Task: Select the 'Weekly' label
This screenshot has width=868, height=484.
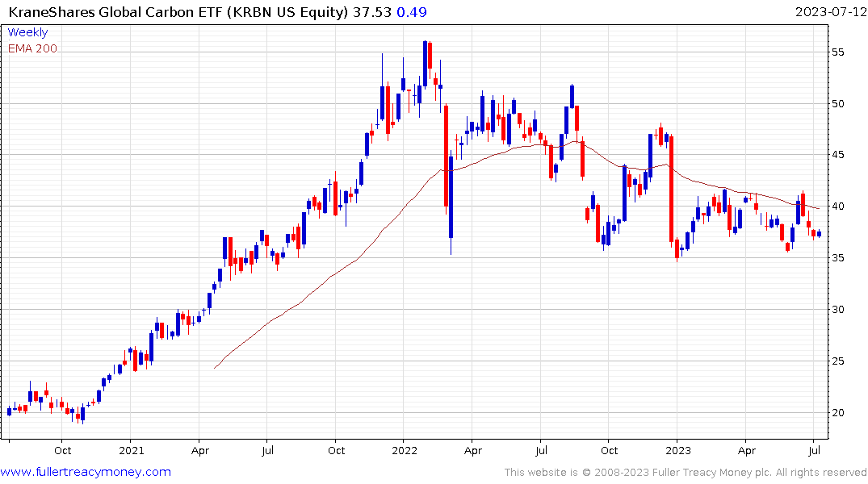Action: point(27,32)
